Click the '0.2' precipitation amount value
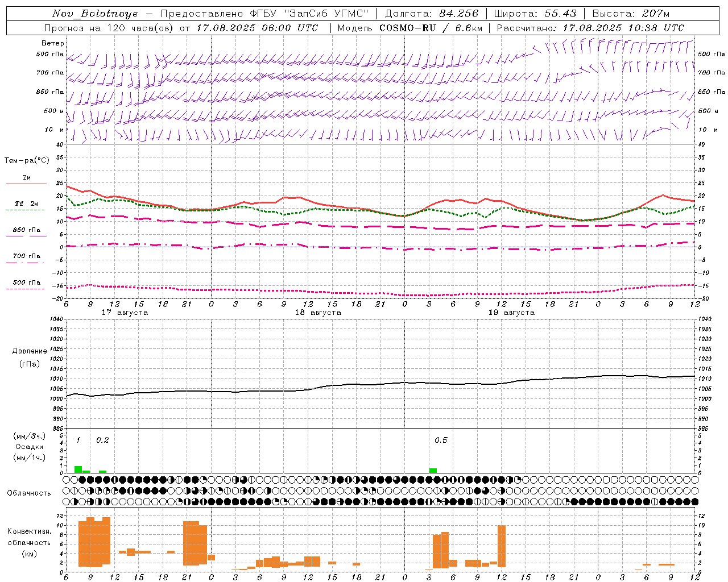 pos(102,440)
